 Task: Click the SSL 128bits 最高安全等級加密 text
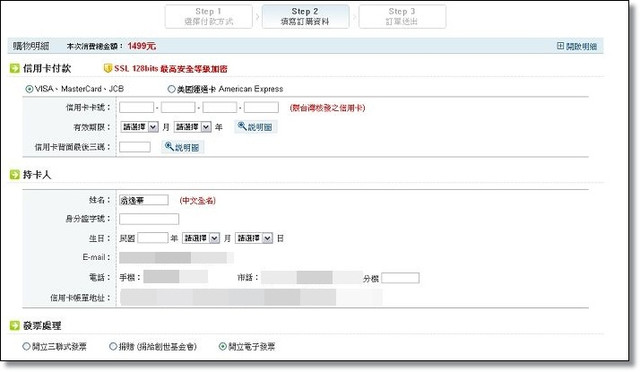coord(171,69)
